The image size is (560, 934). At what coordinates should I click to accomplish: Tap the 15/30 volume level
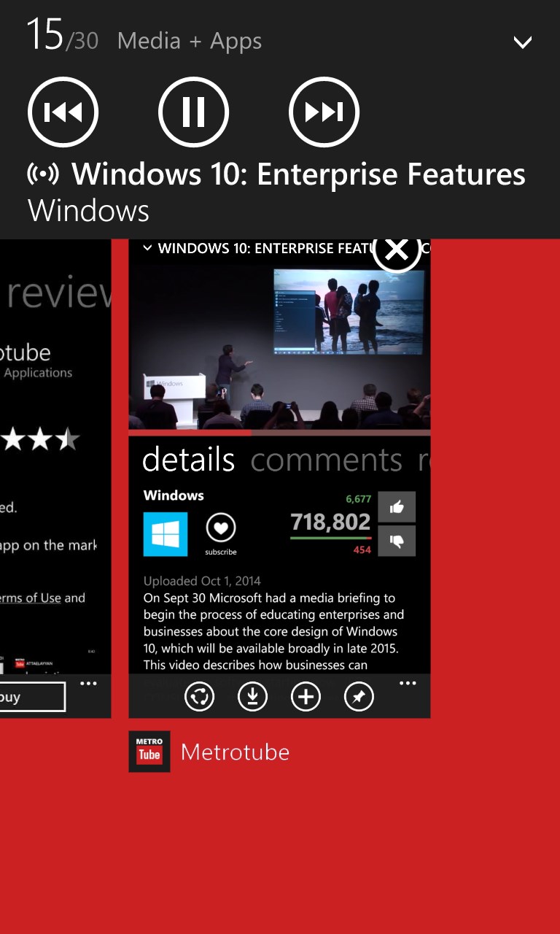coord(63,36)
